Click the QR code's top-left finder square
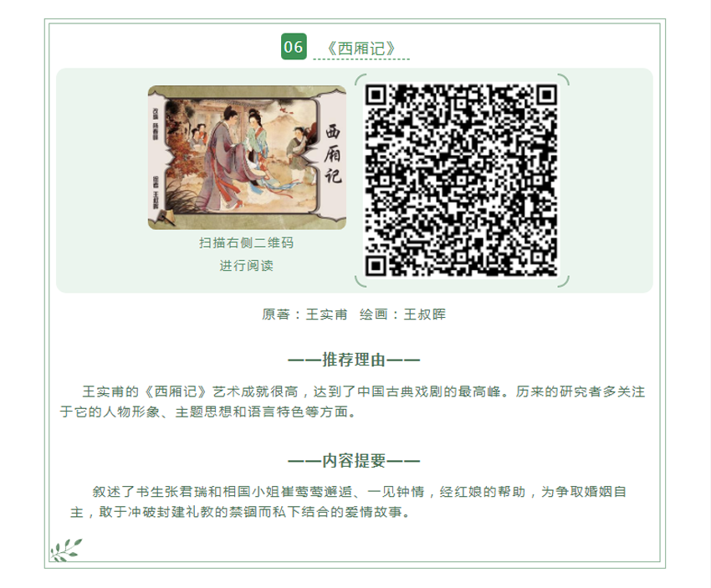Image resolution: width=711 pixels, height=588 pixels. 376,95
